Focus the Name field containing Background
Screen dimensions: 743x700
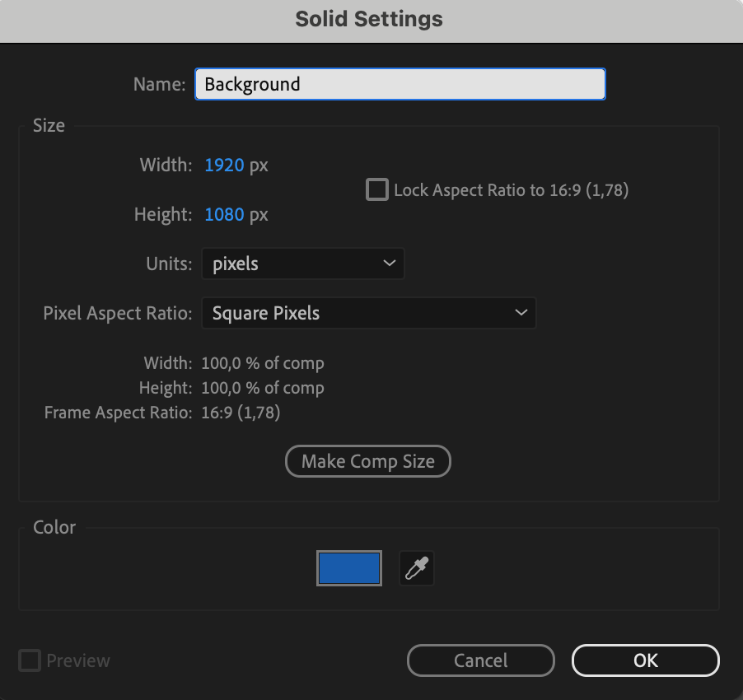pos(400,84)
